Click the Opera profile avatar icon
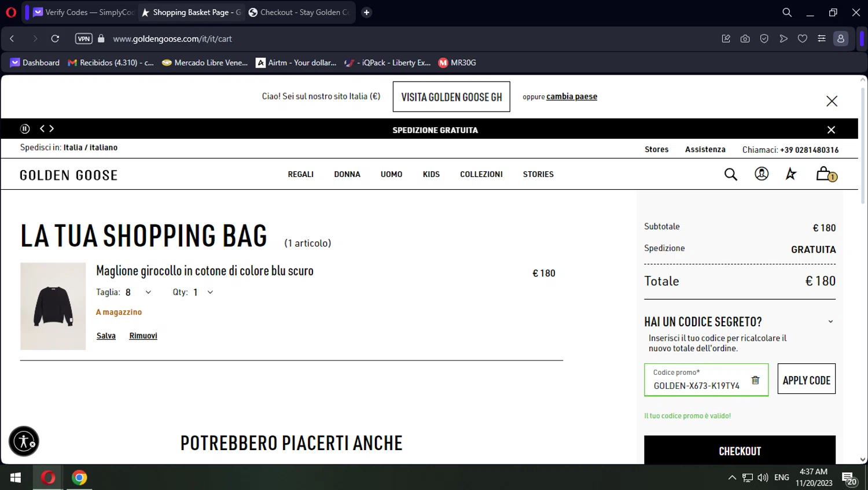The height and width of the screenshot is (490, 868). (x=840, y=39)
